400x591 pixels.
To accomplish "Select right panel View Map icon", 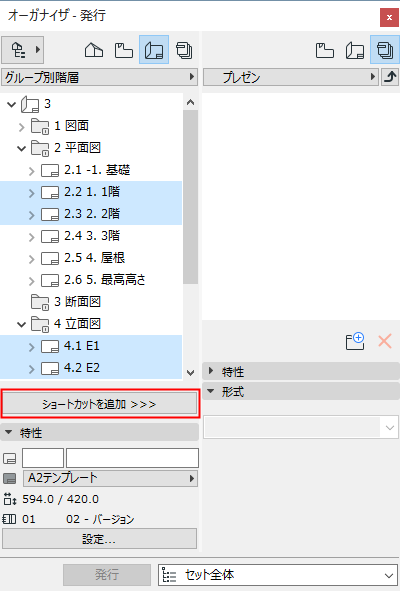I will coord(325,51).
